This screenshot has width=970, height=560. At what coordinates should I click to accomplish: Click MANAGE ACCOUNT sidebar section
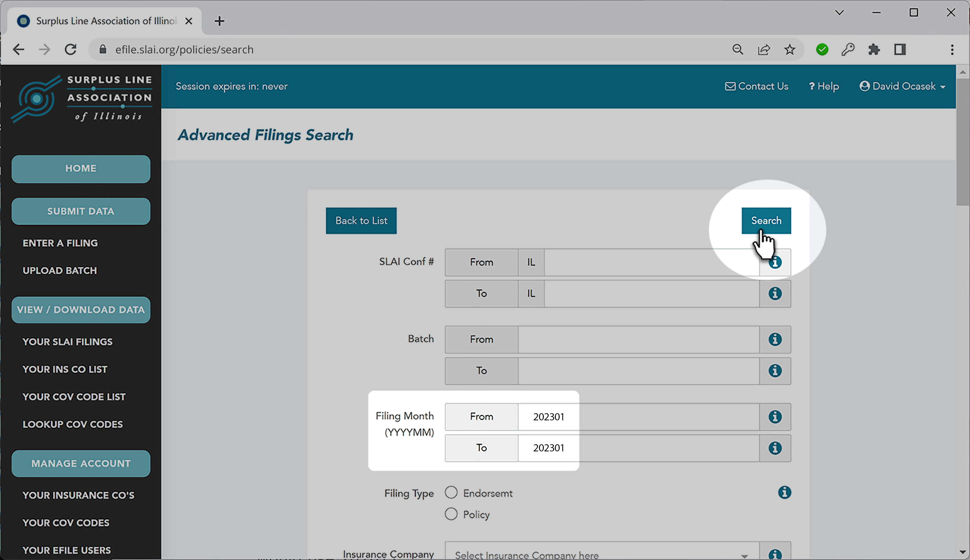point(81,463)
